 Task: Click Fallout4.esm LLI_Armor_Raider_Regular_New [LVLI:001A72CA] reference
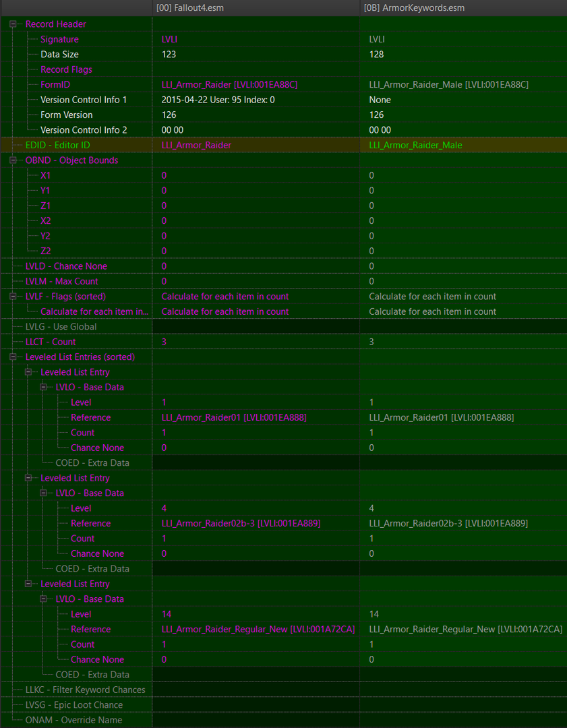click(258, 629)
